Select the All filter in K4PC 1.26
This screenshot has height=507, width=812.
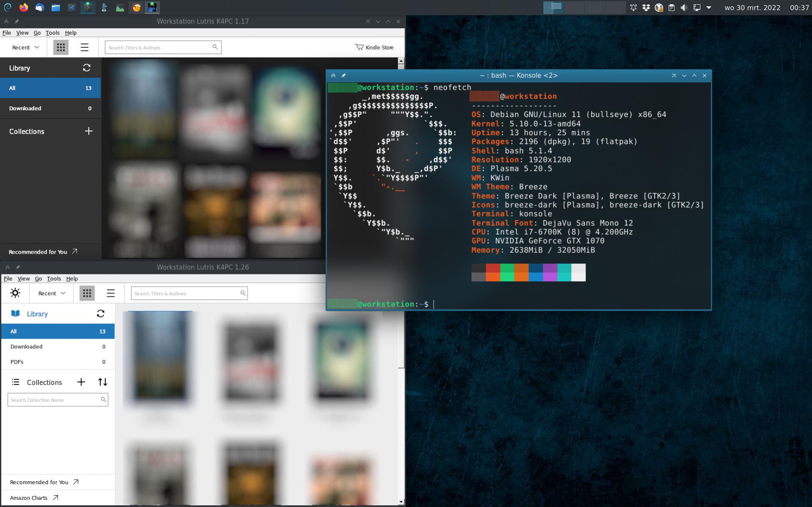click(x=58, y=331)
